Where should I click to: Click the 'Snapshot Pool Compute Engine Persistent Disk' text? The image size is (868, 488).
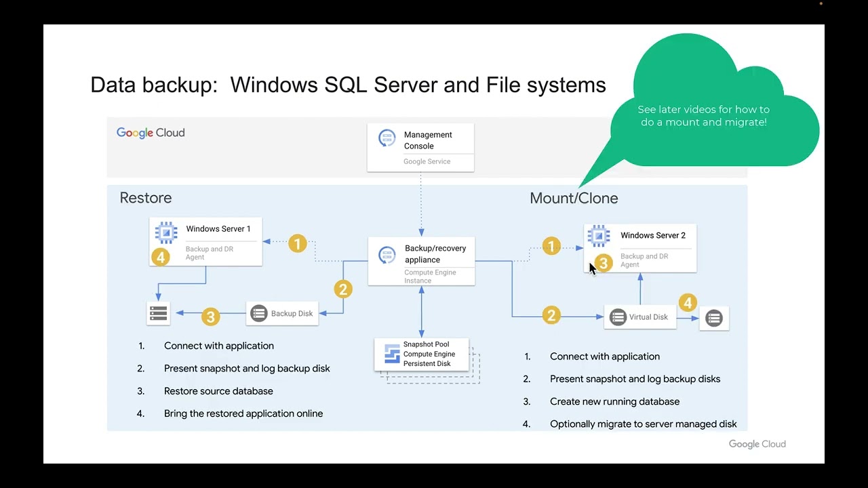click(x=429, y=354)
